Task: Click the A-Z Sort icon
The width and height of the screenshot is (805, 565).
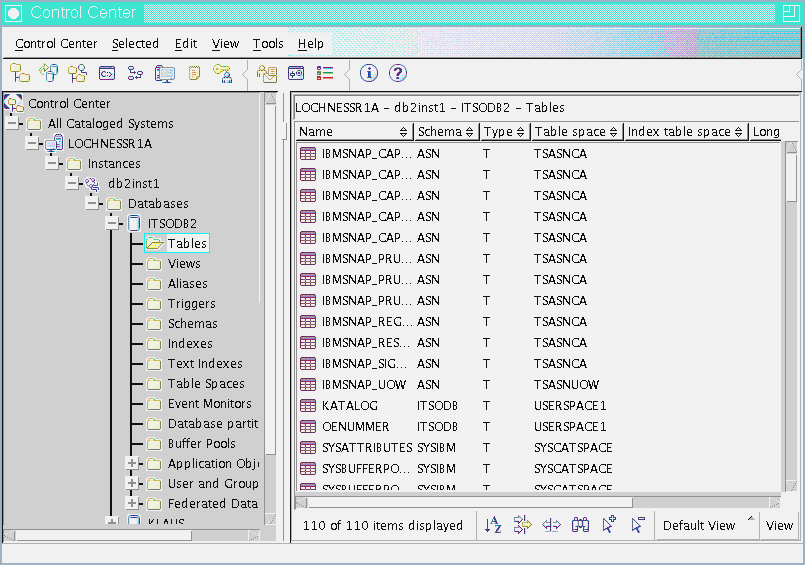Action: pyautogui.click(x=493, y=525)
